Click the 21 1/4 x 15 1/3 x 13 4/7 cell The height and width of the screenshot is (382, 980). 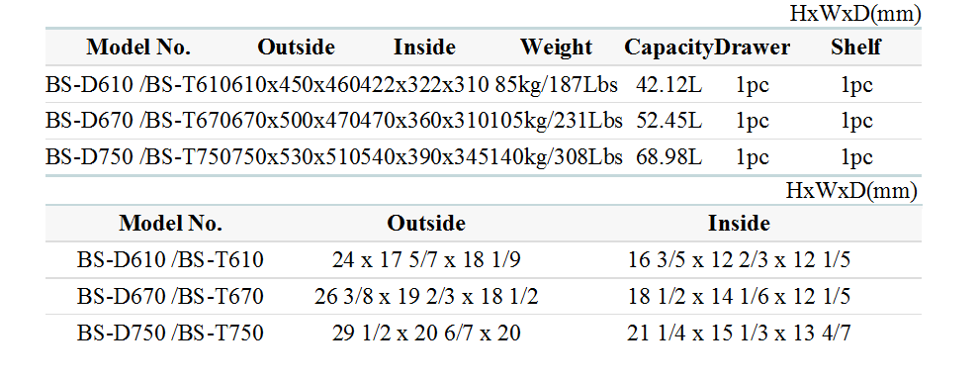pyautogui.click(x=739, y=333)
